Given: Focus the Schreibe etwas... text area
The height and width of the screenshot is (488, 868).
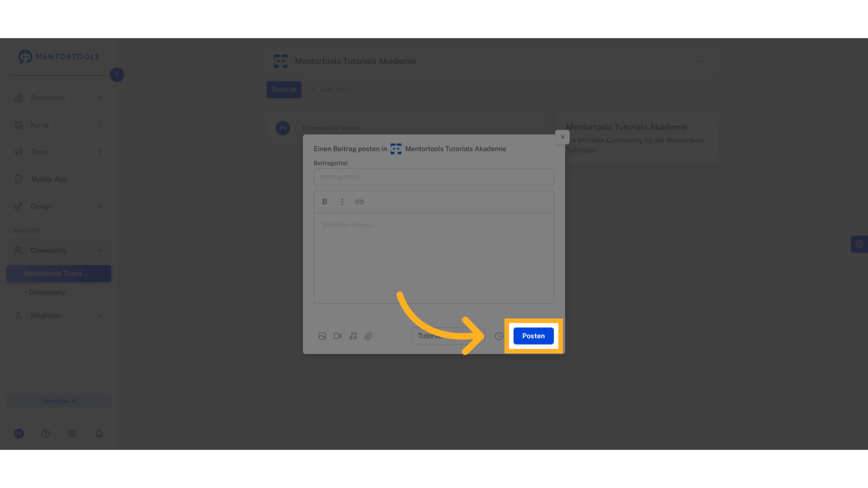Looking at the screenshot, I should [x=434, y=258].
